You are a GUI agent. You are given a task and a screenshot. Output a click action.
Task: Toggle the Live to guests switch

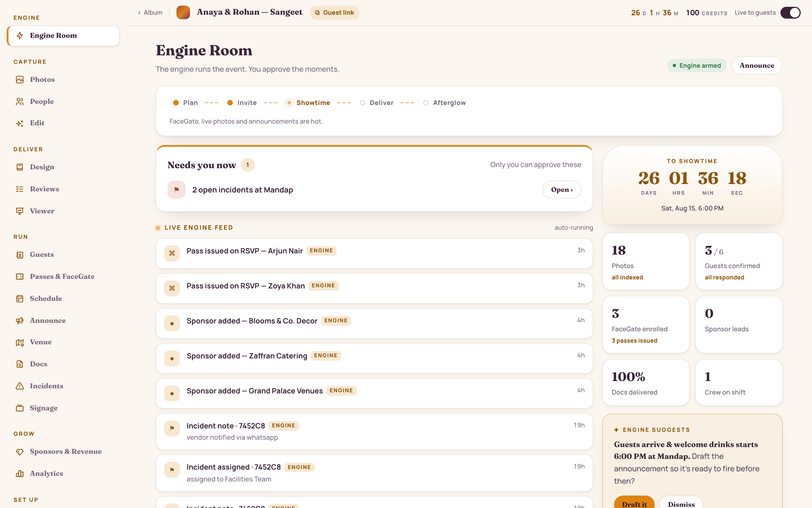pyautogui.click(x=791, y=13)
